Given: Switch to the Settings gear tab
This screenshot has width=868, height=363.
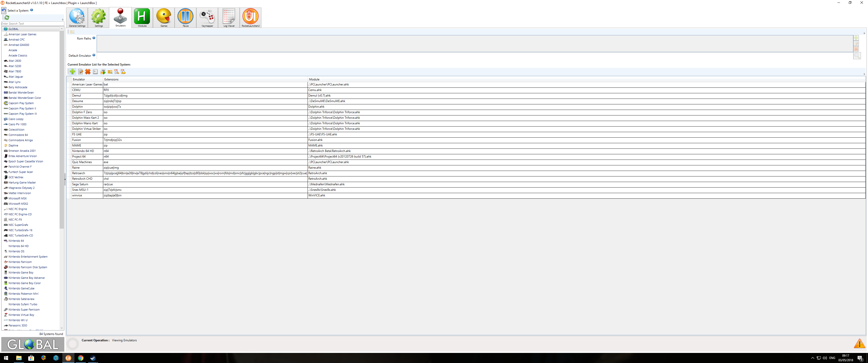Looking at the screenshot, I should tap(99, 17).
